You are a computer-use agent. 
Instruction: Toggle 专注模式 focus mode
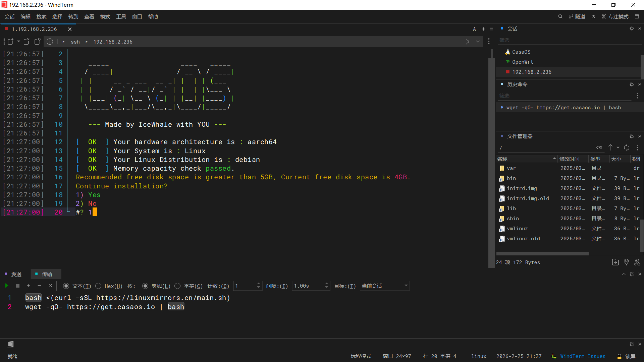(x=615, y=16)
